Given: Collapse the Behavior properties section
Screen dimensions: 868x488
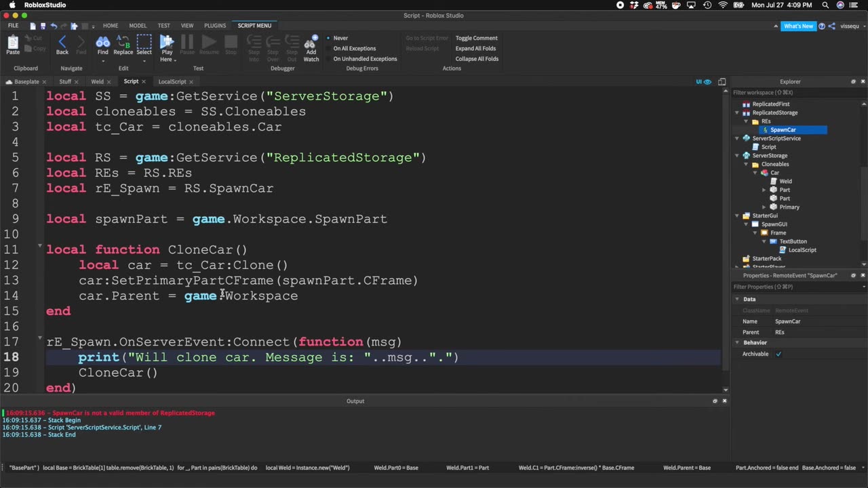Looking at the screenshot, I should coord(738,343).
